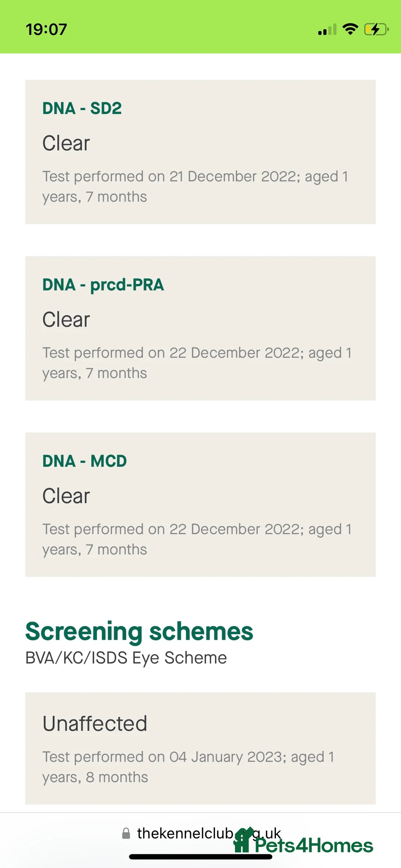Tap the Clear result under DNA - prcd-PRA

click(x=66, y=320)
